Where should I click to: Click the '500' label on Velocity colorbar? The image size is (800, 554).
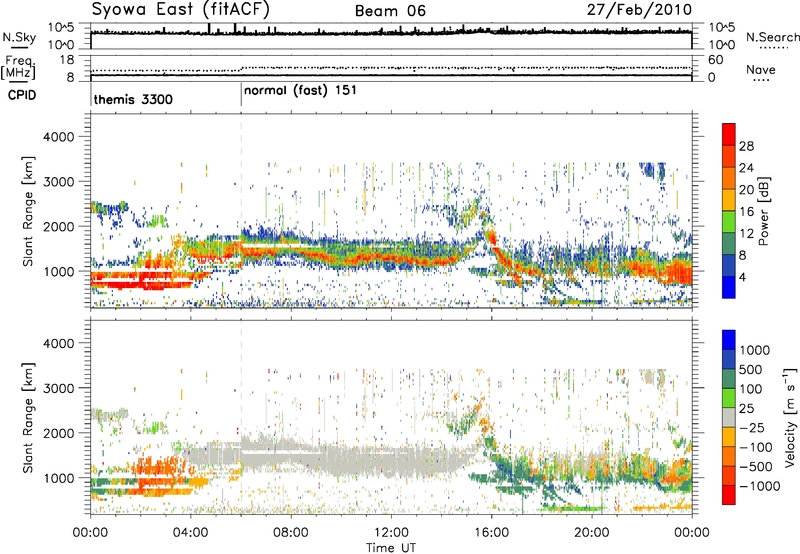pyautogui.click(x=751, y=369)
